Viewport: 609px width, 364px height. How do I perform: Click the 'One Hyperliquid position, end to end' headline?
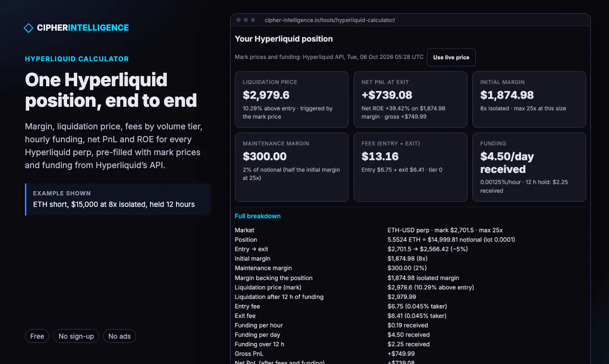pos(111,90)
